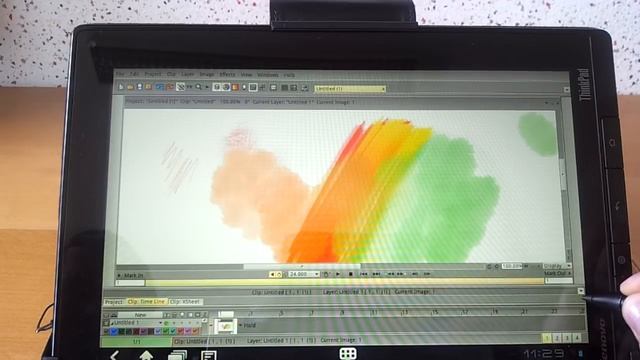Tap the app grid icon in system bar

[x=348, y=353]
